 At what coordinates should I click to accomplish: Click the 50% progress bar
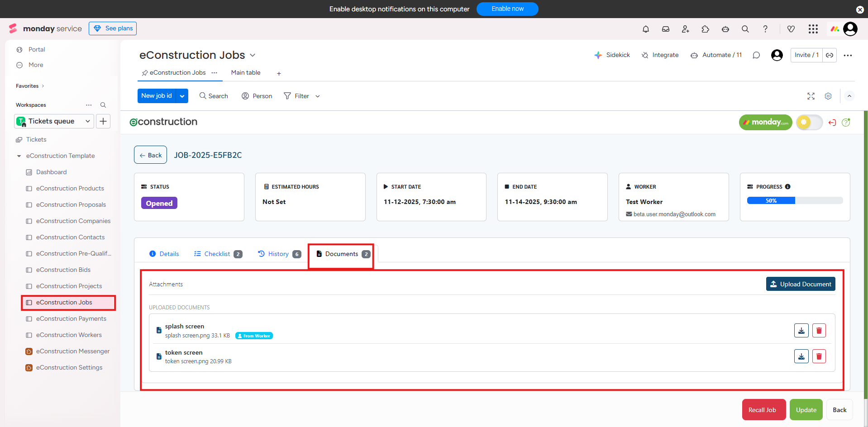point(795,200)
